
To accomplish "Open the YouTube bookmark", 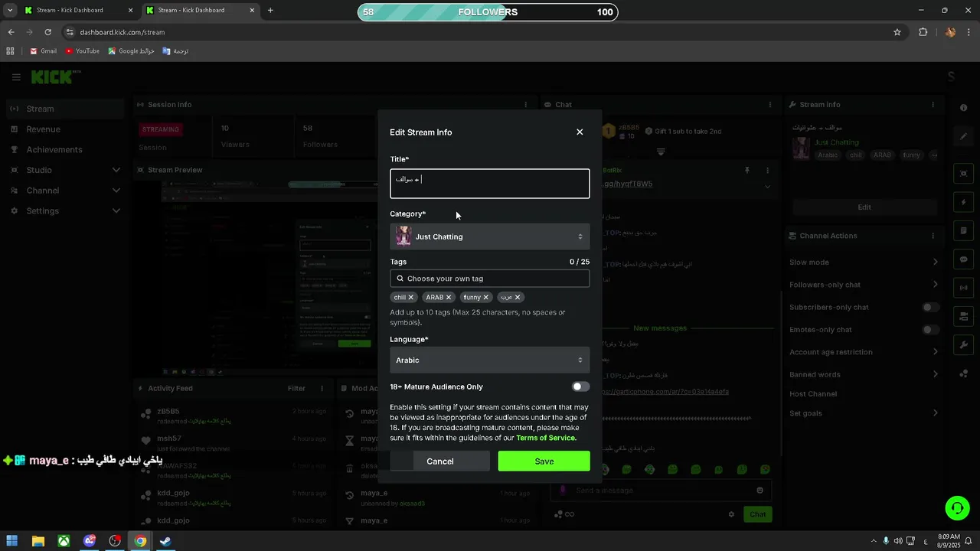I will point(83,51).
